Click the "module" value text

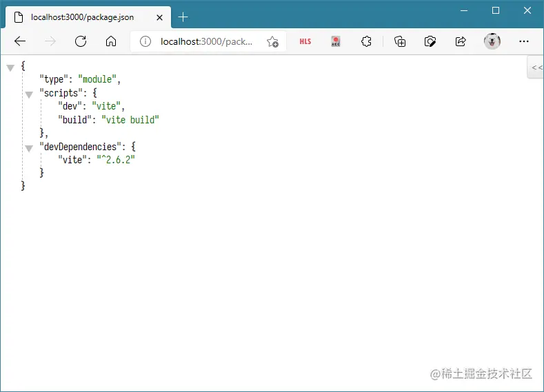pos(97,79)
